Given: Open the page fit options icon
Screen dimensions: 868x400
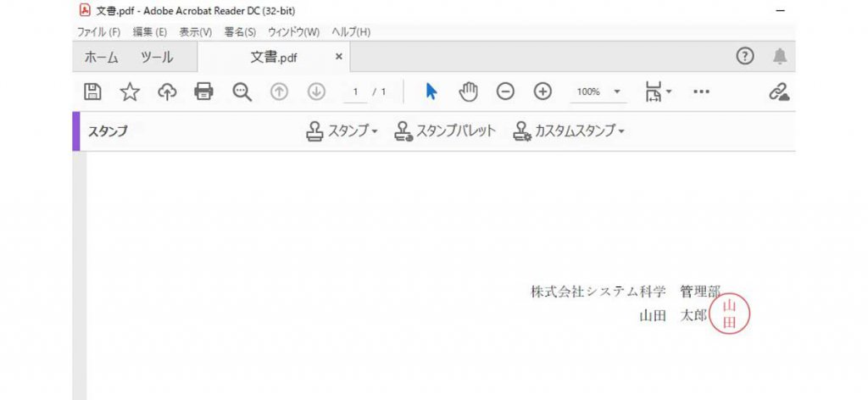Looking at the screenshot, I should tap(658, 92).
